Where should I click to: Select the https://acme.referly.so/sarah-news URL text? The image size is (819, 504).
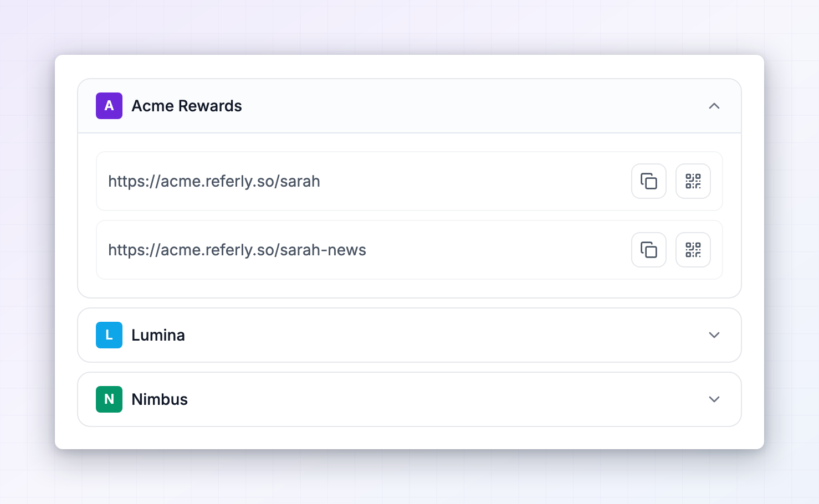point(237,250)
